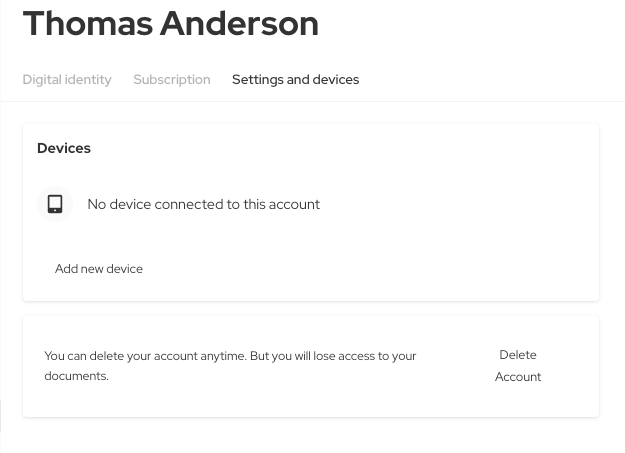
Task: Go to Subscription settings
Action: 172,79
